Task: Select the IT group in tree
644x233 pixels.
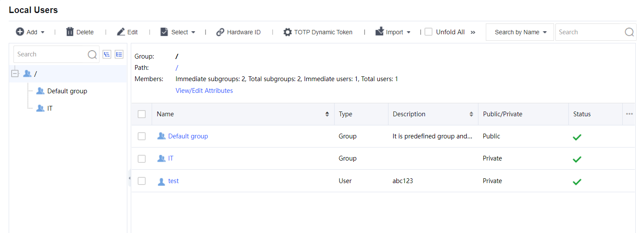Action: [x=50, y=108]
